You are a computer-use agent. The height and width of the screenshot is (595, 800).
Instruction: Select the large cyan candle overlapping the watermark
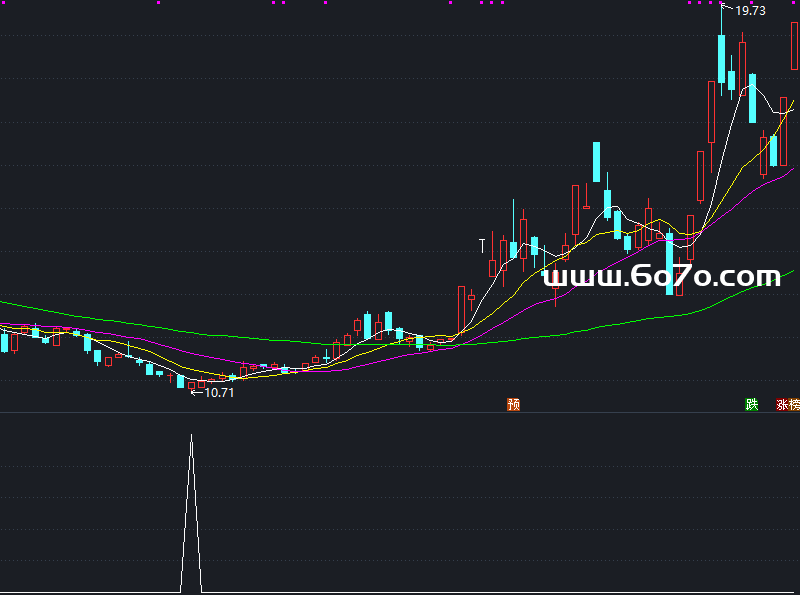669,263
